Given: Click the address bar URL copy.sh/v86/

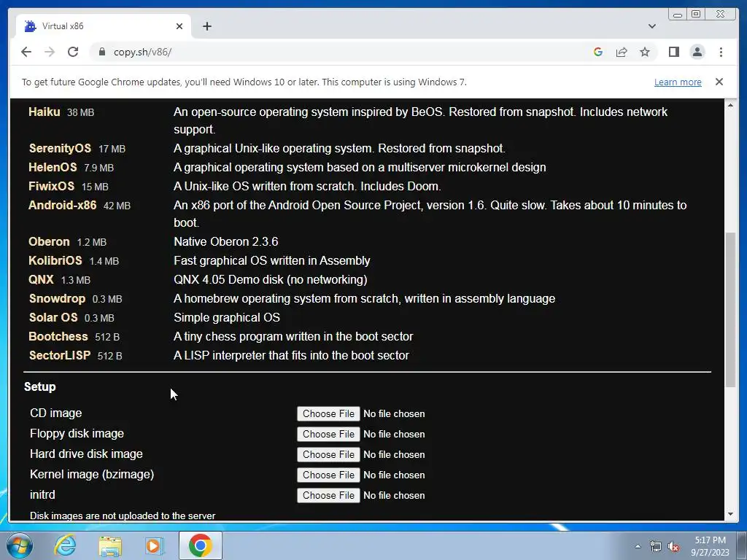Looking at the screenshot, I should (x=142, y=52).
